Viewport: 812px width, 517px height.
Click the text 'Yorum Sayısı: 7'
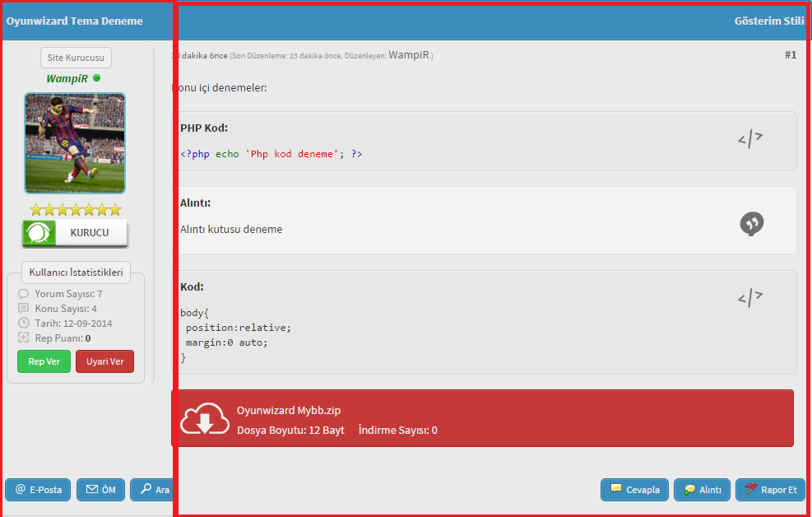(68, 294)
